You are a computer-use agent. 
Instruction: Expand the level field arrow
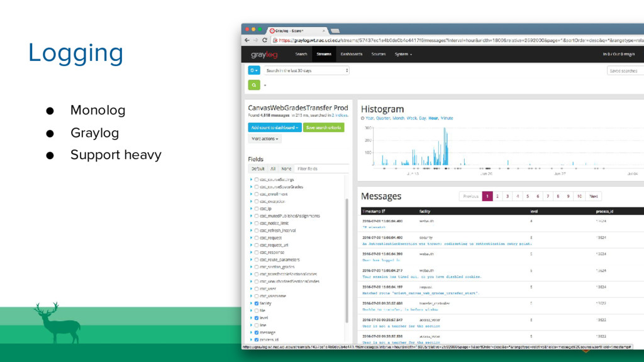[251, 318]
